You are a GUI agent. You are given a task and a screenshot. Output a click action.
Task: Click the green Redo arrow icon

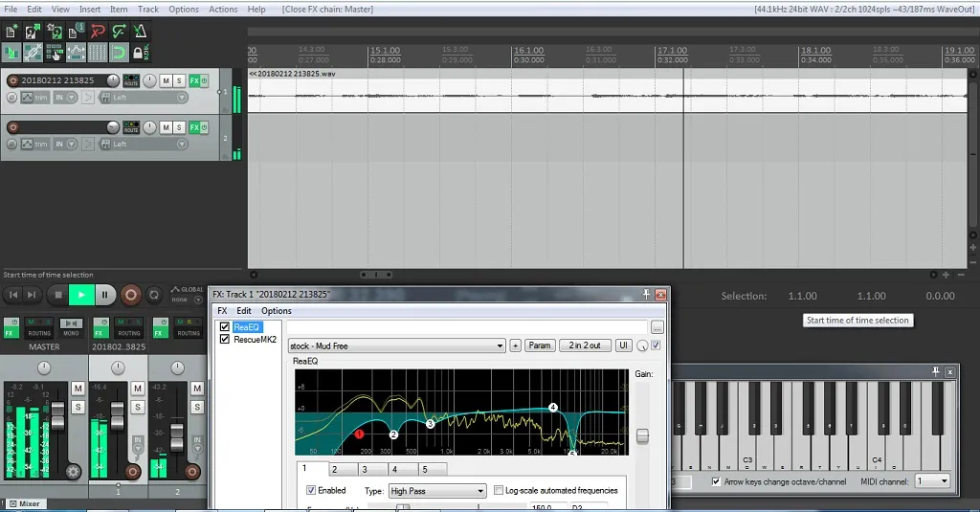pos(119,32)
